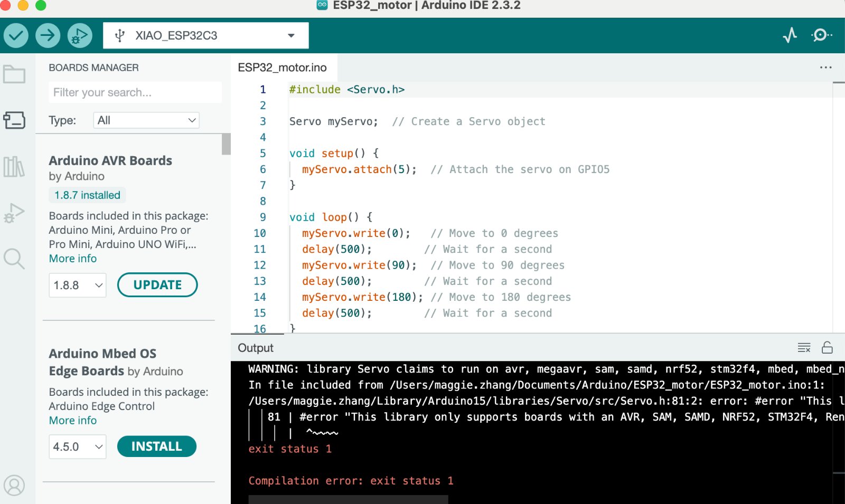The width and height of the screenshot is (845, 504).
Task: Open the Serial Monitor
Action: click(x=821, y=35)
